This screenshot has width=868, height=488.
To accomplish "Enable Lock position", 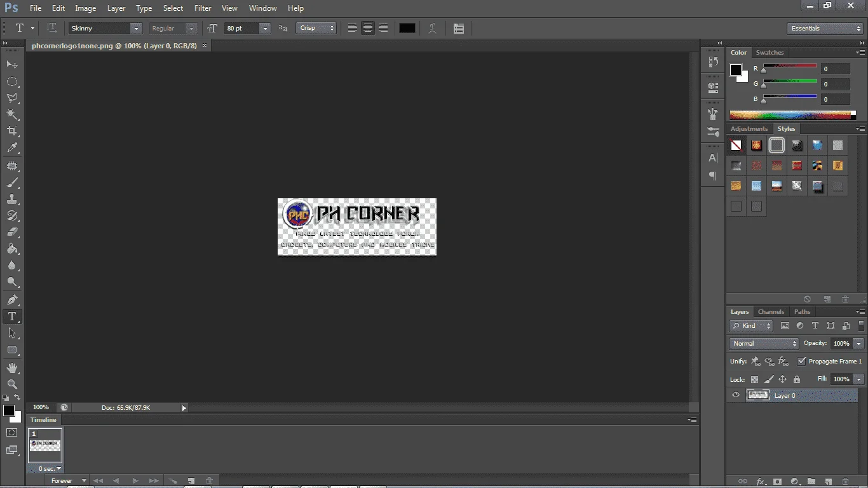I will (783, 379).
